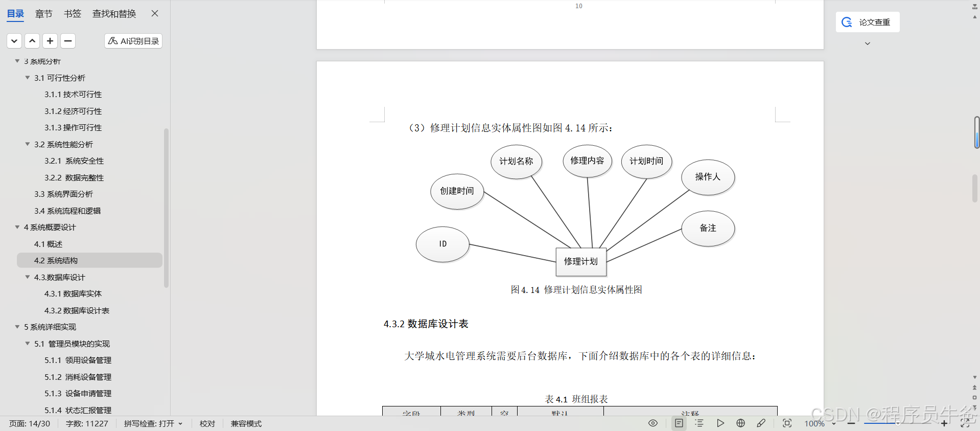Close the navigation pane
This screenshot has height=431, width=980.
(x=155, y=13)
